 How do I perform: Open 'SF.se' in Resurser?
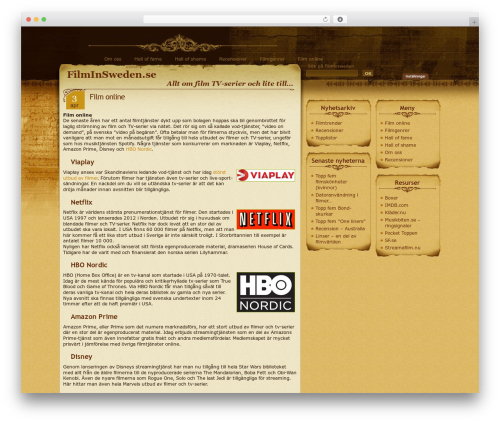(x=390, y=240)
